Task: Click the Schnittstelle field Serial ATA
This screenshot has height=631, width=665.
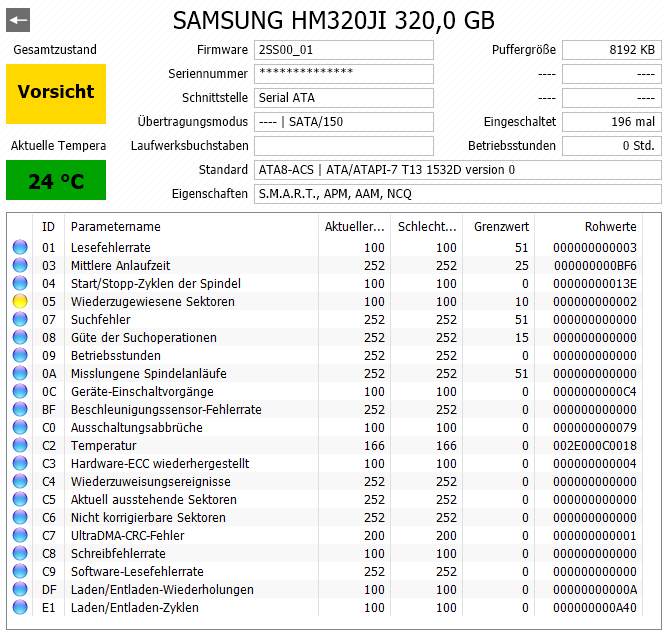Action: (344, 98)
